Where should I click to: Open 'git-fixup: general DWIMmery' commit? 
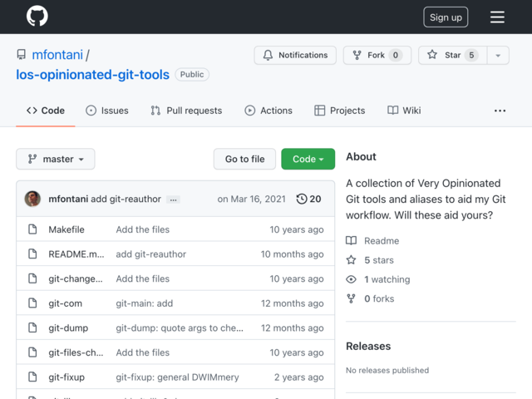[177, 377]
